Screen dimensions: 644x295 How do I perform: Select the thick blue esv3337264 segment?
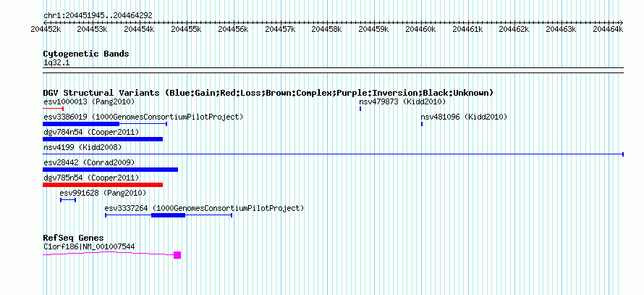(169, 215)
